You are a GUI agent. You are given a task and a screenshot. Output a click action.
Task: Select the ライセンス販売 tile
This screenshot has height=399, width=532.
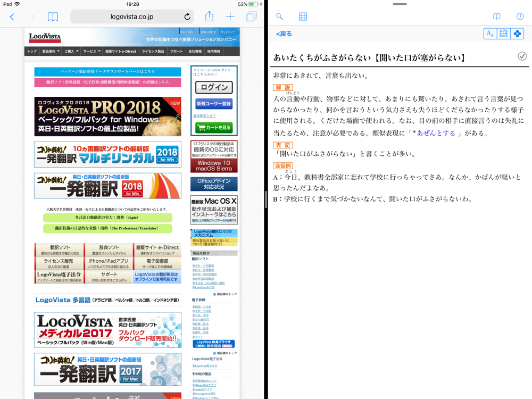60,263
